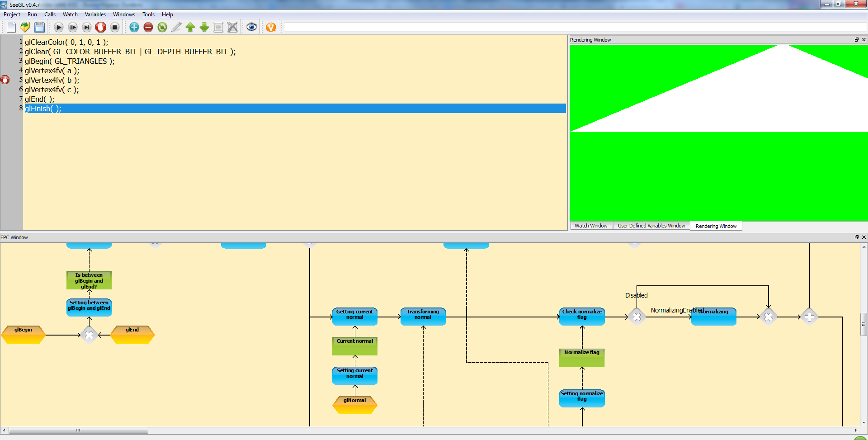Switch to User Defined Variables Window tab

[651, 226]
